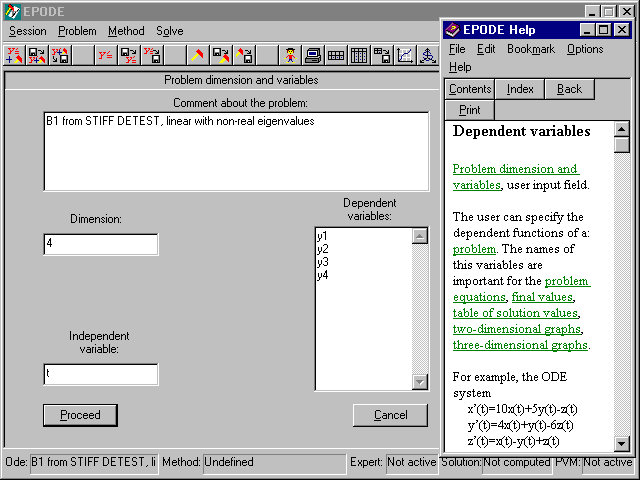Screen dimensions: 640x480
Task: Click the up arrow of Dependent variables scrollbar
Action: click(420, 236)
